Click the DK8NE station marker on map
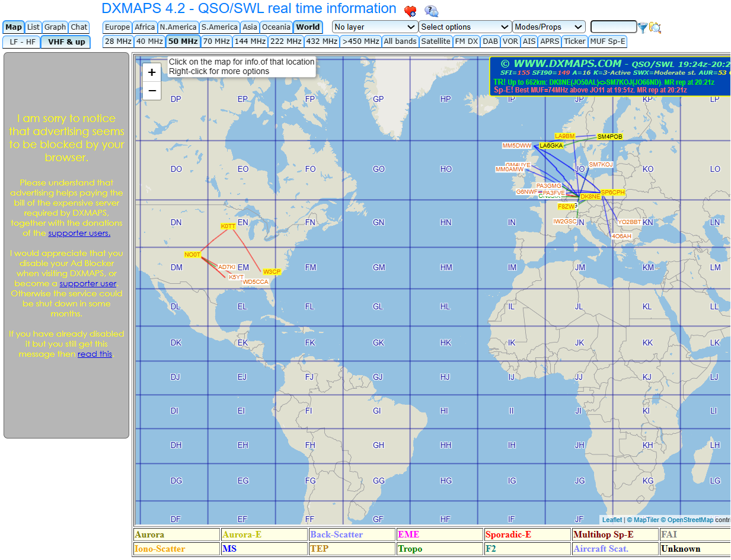 pos(590,197)
